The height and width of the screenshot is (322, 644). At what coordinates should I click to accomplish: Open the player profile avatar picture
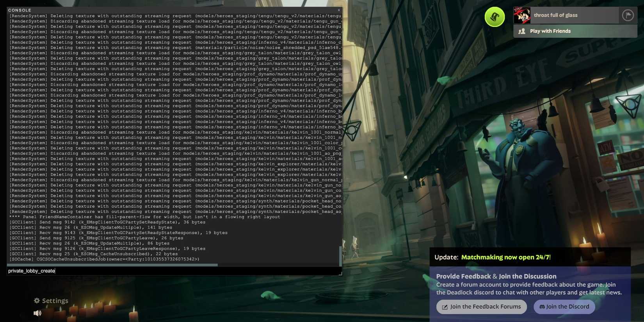coord(522,15)
